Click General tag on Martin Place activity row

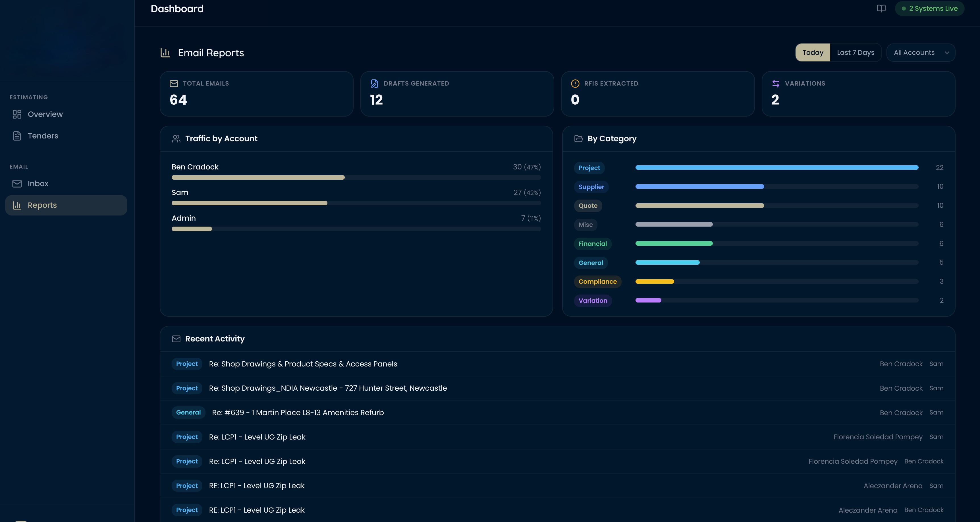click(x=188, y=413)
